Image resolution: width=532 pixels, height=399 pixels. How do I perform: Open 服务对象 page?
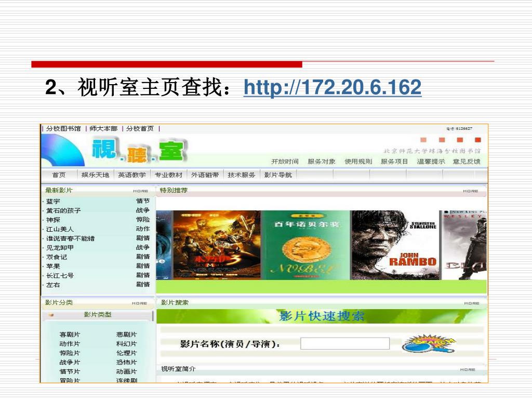click(321, 162)
